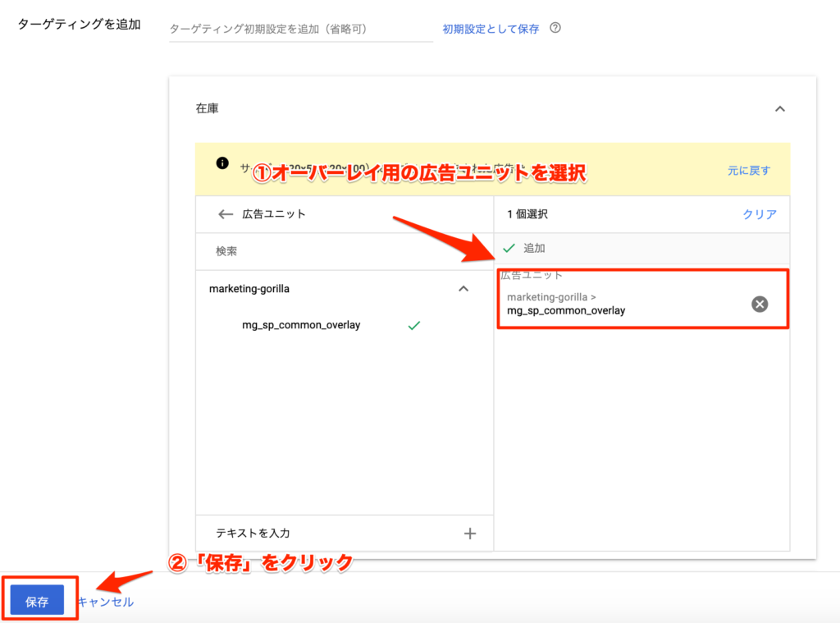Select marketing-gorilla tree item
The image size is (840, 623).
pyautogui.click(x=249, y=289)
